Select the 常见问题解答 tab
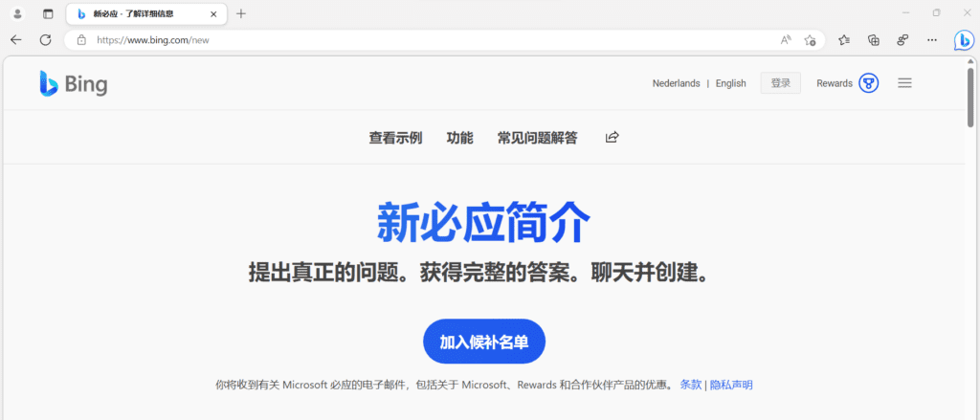This screenshot has height=420, width=980. click(x=538, y=138)
